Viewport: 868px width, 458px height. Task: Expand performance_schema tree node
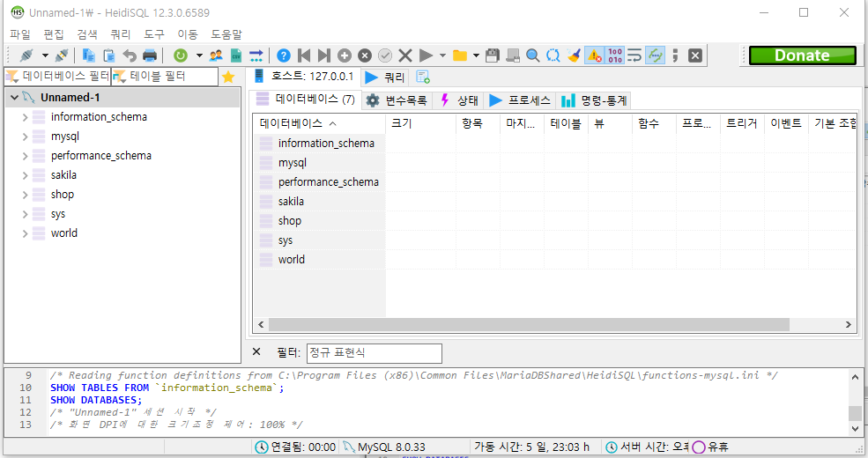(x=25, y=156)
